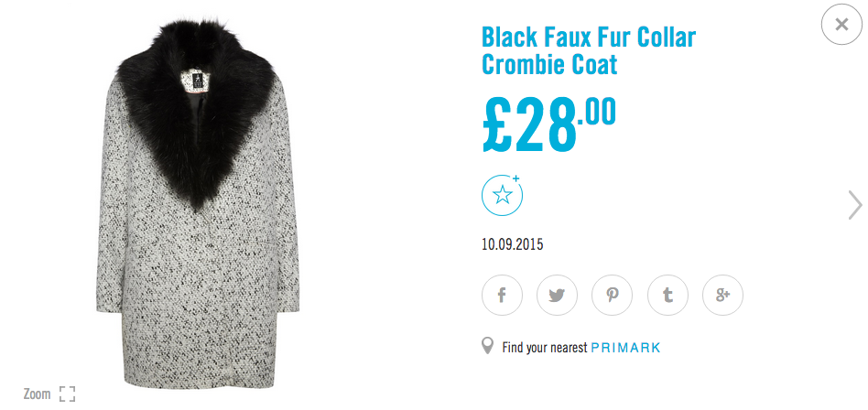Close the product detail overlay
The height and width of the screenshot is (410, 868).
point(841,26)
